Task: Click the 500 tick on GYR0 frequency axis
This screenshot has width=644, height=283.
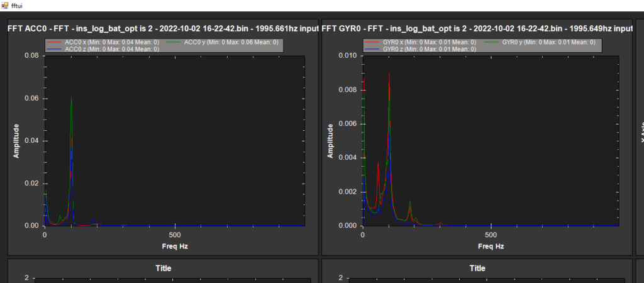Action: [x=491, y=235]
